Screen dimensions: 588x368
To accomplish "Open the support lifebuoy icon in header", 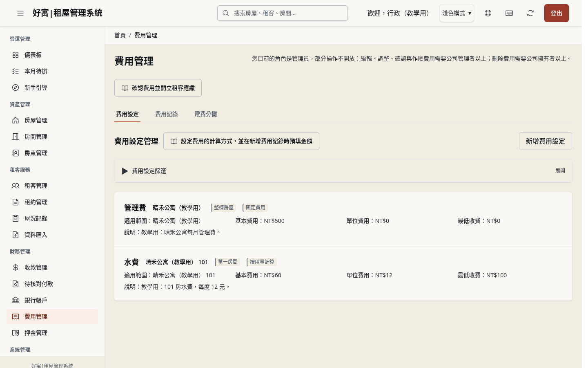I will tap(488, 13).
